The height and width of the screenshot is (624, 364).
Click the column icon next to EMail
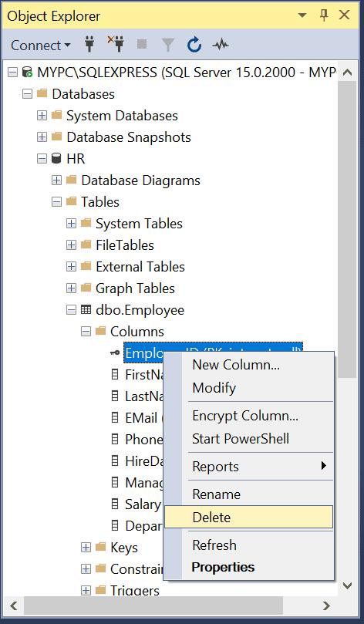(115, 417)
